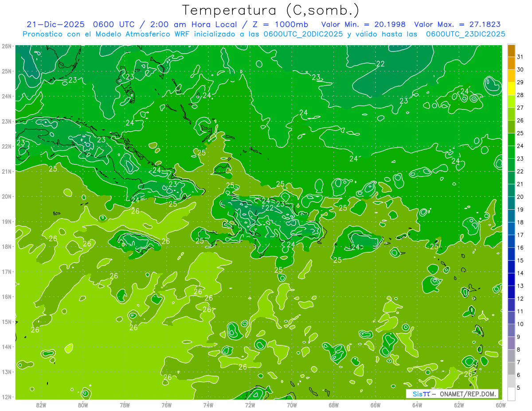Click the latitude axis label "26N"
This screenshot has width=532, height=411.
coord(7,46)
